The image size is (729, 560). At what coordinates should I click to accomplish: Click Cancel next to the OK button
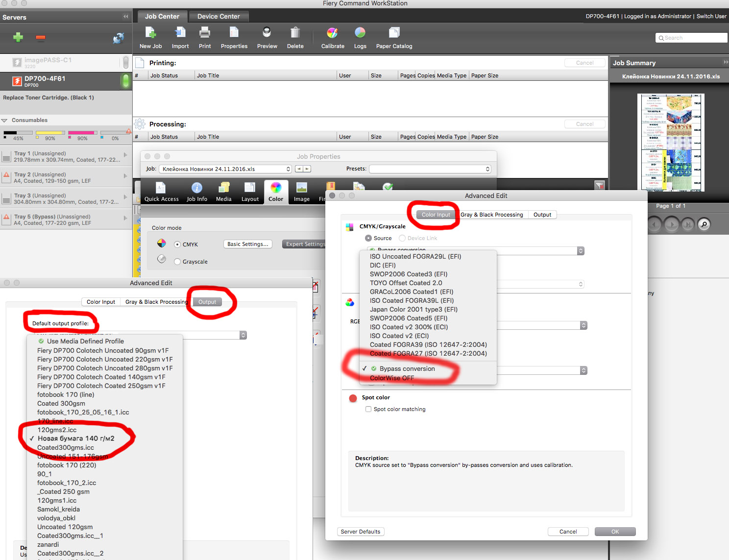568,532
